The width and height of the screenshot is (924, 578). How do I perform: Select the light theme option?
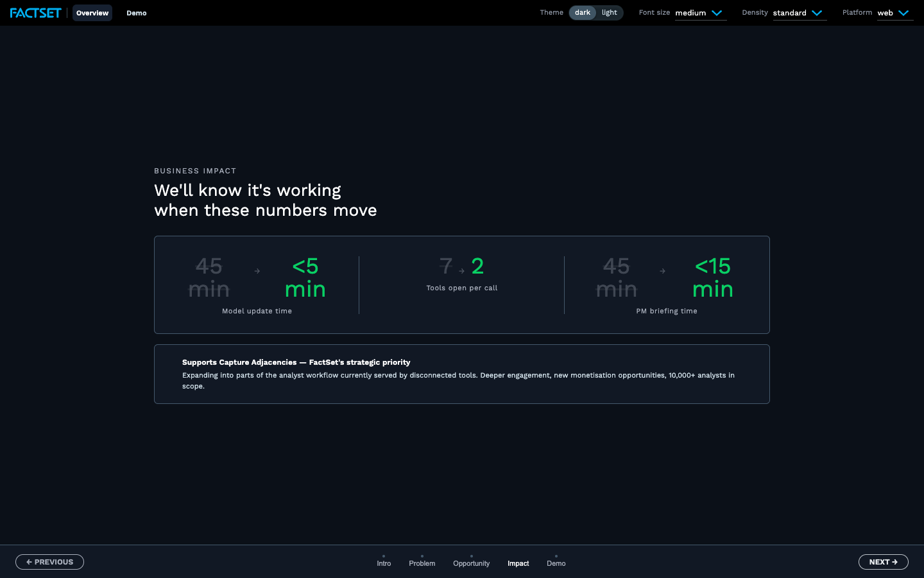click(610, 13)
